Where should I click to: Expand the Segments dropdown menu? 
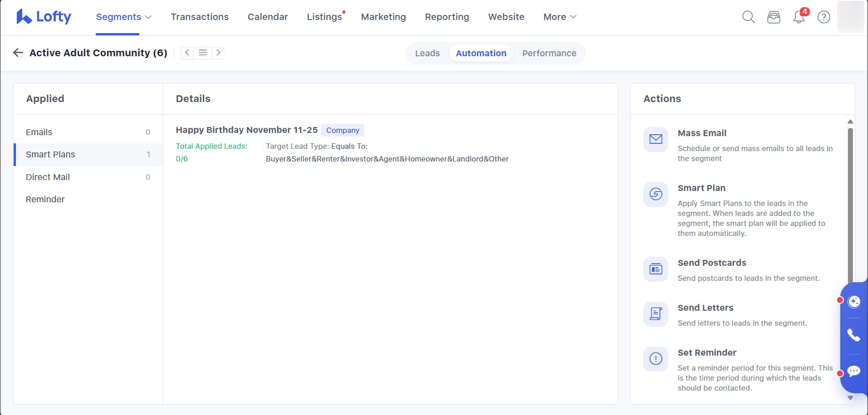click(123, 17)
